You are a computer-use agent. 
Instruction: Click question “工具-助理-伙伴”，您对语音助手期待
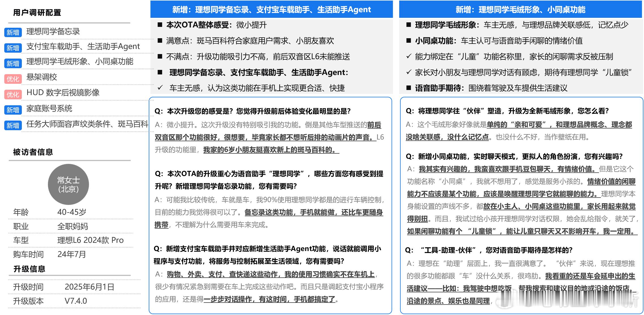tap(489, 250)
